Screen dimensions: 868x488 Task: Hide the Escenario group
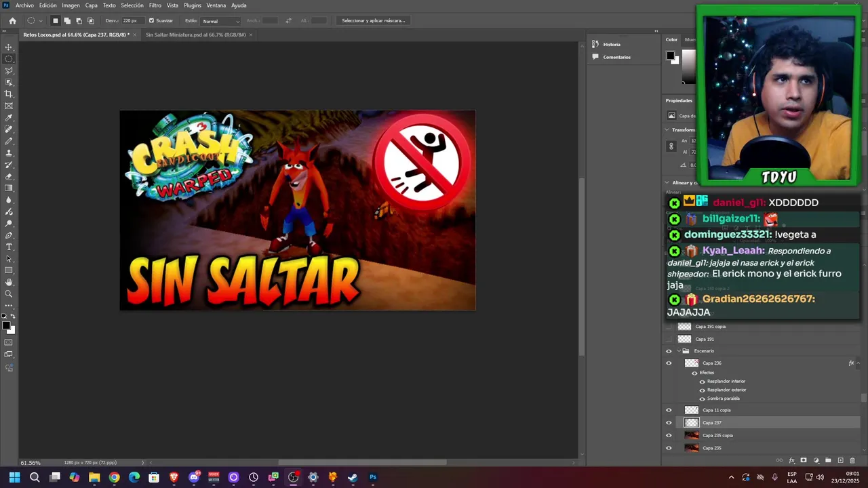click(x=669, y=351)
